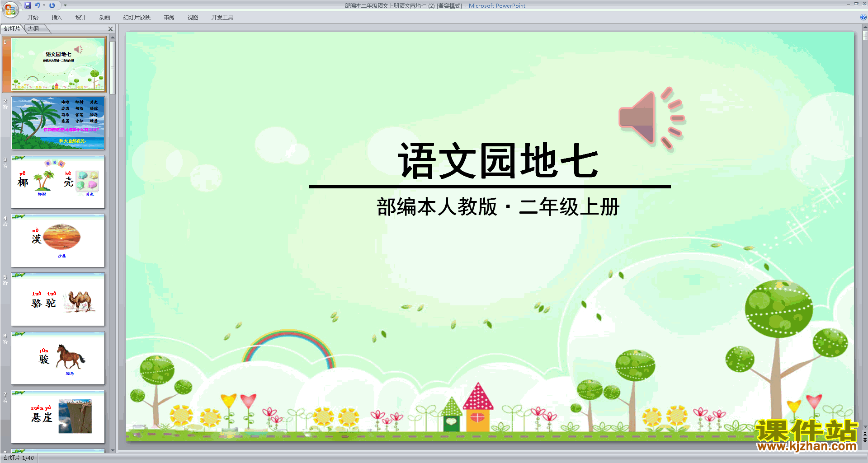Open the Customize Quick Access Toolbar dropdown
Viewport: 868px width, 463px height.
click(x=65, y=5)
